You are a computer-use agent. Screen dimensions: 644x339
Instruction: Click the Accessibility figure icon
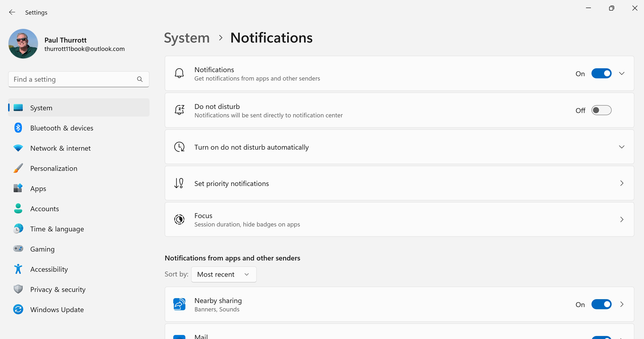click(x=18, y=269)
